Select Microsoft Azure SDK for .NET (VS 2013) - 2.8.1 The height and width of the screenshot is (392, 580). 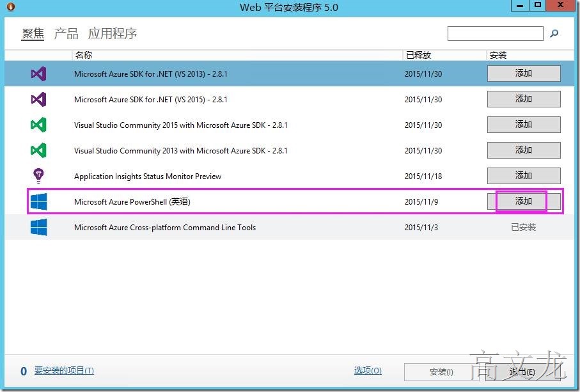click(150, 74)
